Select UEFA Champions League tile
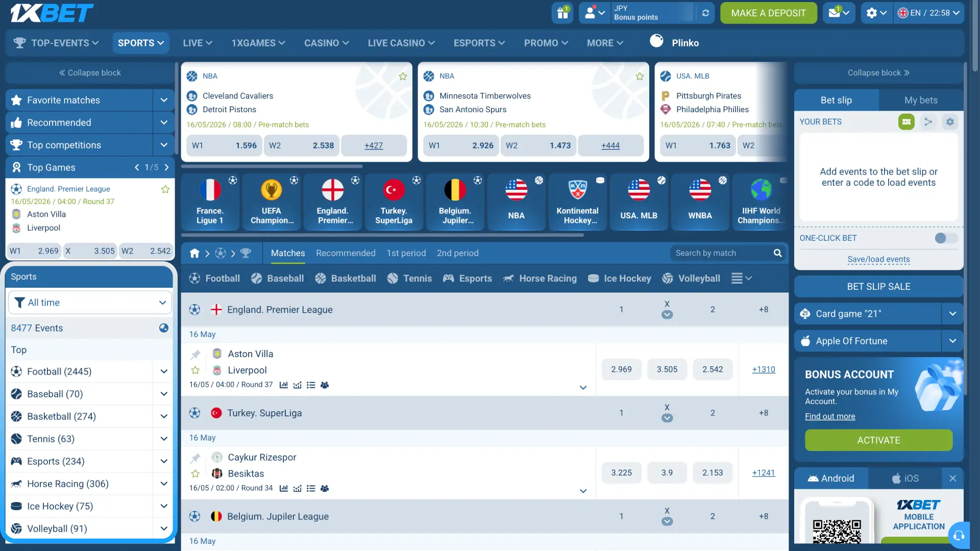This screenshot has height=551, width=980. coord(271,202)
